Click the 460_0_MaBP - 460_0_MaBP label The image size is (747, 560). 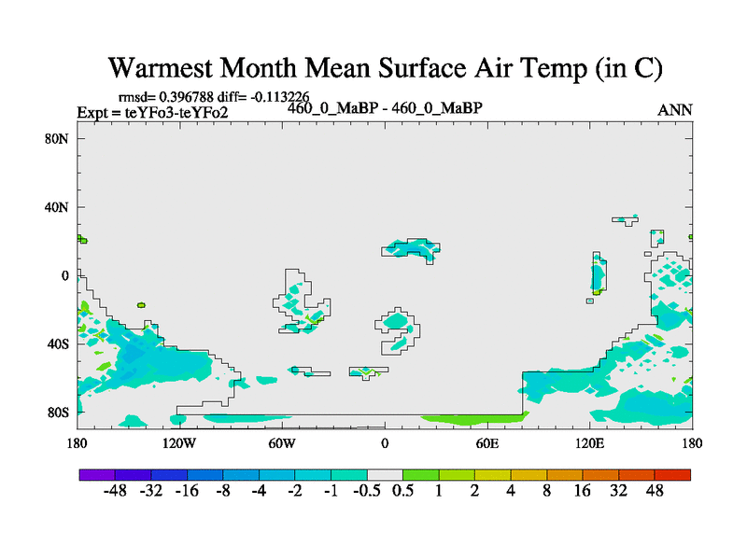click(385, 107)
